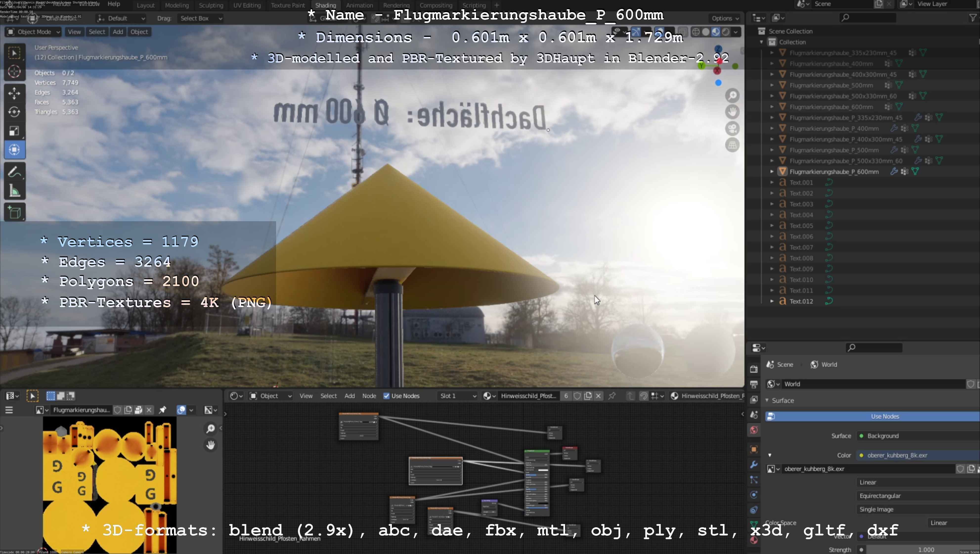
Task: Expand Flugmarkierungshaube_P_600mm in outliner
Action: click(x=772, y=172)
